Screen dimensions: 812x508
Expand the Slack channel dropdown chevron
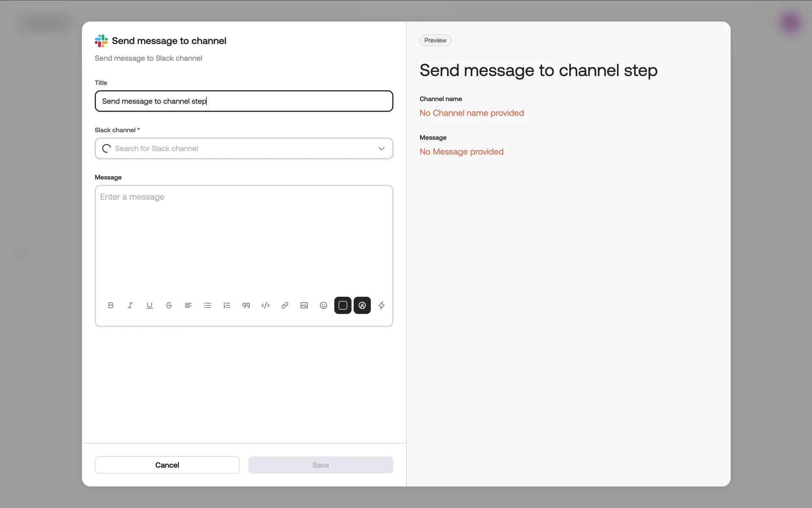point(381,149)
